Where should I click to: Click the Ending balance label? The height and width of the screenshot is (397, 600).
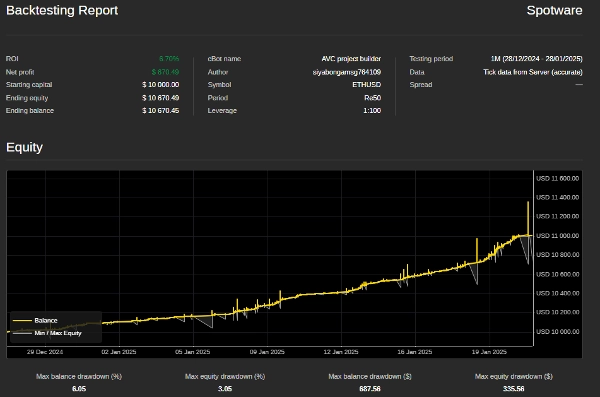coord(30,111)
